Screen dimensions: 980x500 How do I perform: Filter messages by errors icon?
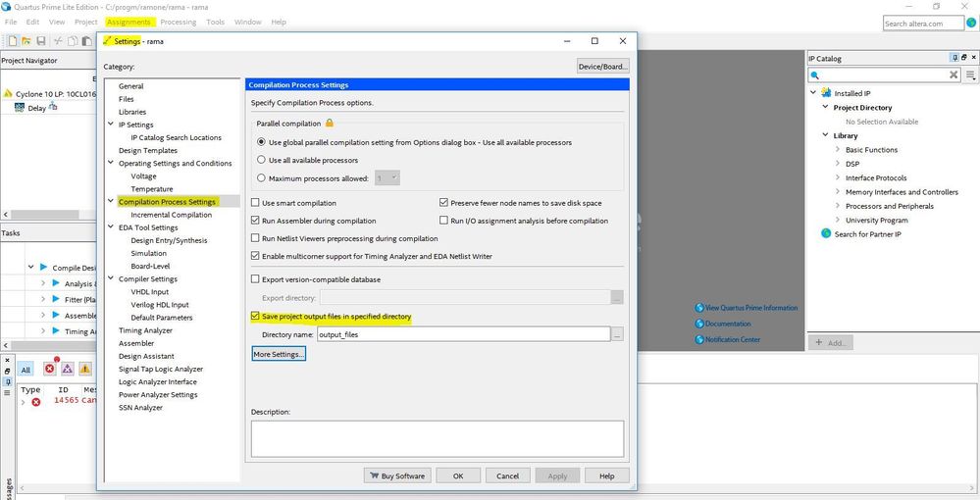point(49,369)
